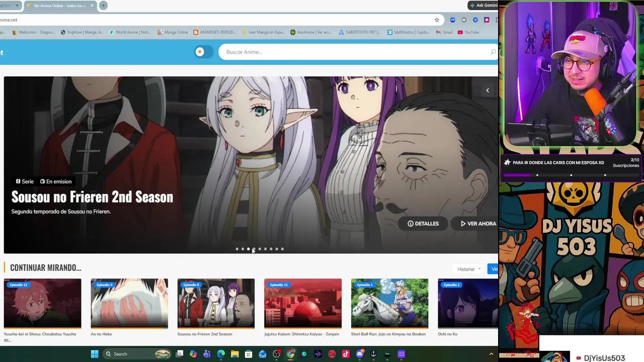Close the Ver Anime Online tab

(x=92, y=6)
